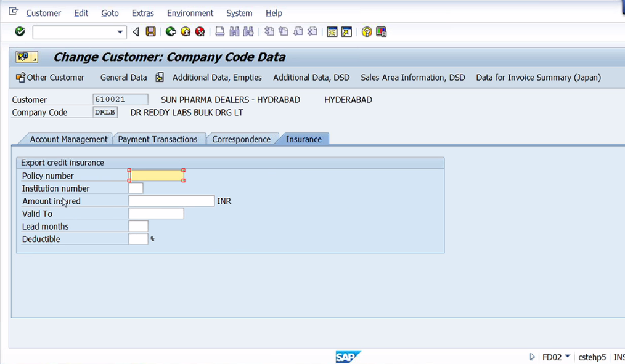Create new session icon
Viewport: 625px width, 364px height.
coord(332,32)
